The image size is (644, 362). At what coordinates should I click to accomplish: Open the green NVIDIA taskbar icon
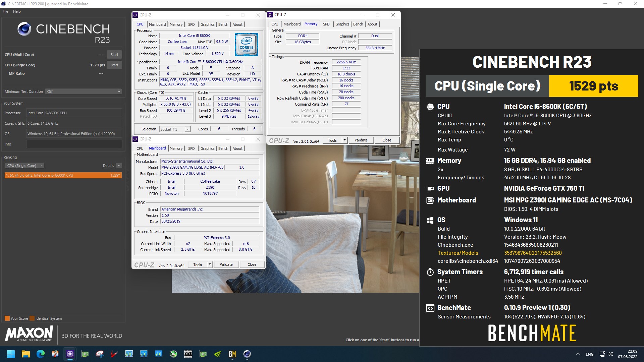pos(218,354)
